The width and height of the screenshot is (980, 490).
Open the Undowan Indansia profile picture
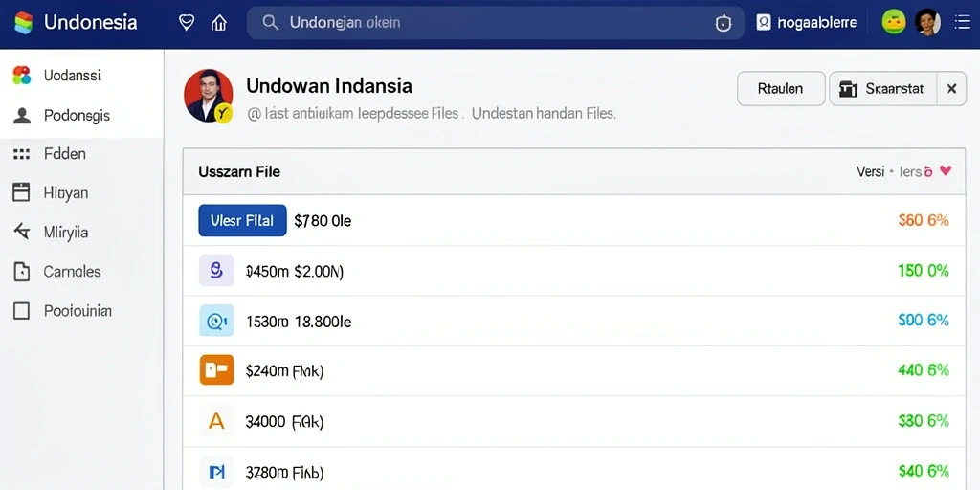tap(208, 96)
